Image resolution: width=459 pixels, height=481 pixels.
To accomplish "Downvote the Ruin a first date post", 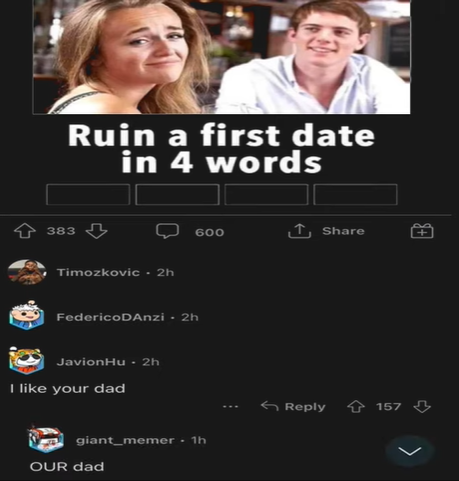I will coord(96,231).
